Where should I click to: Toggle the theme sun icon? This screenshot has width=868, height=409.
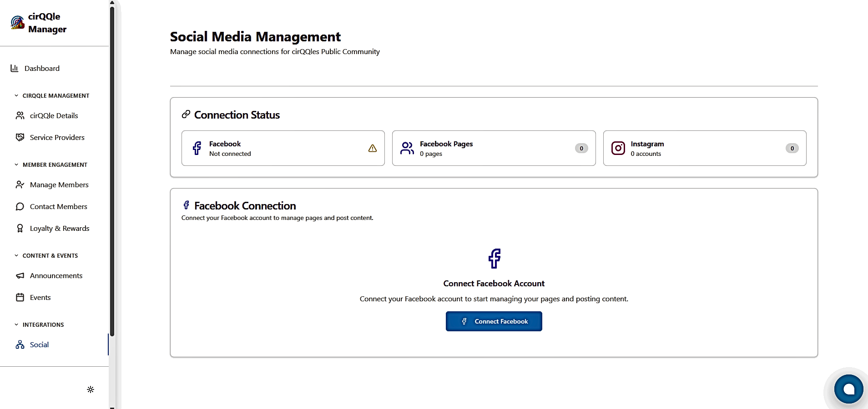pos(91,389)
